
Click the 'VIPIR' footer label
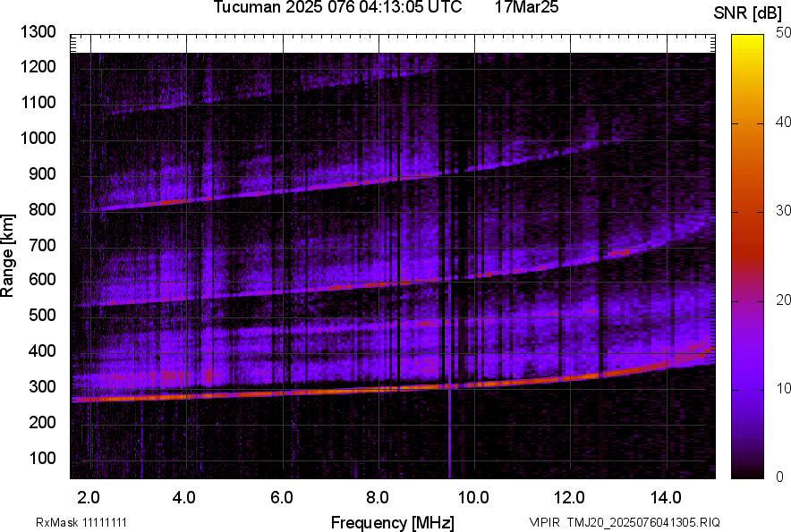click(x=544, y=522)
